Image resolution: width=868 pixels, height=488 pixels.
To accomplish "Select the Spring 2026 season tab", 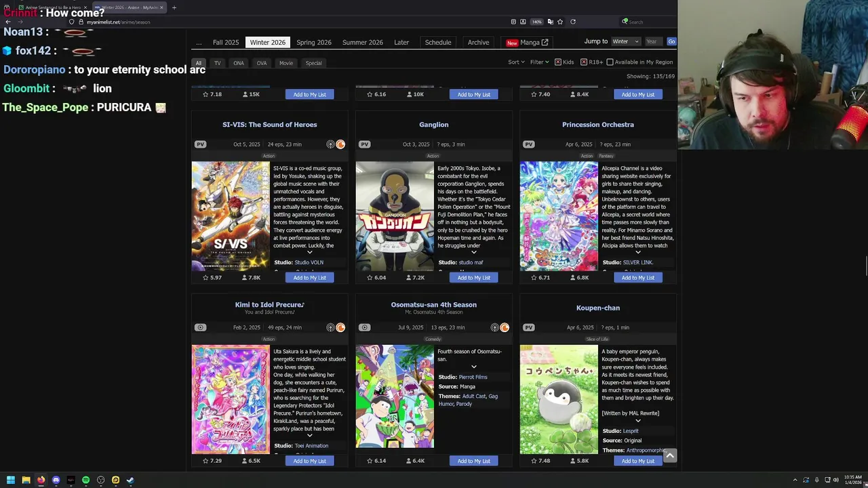I will (314, 42).
